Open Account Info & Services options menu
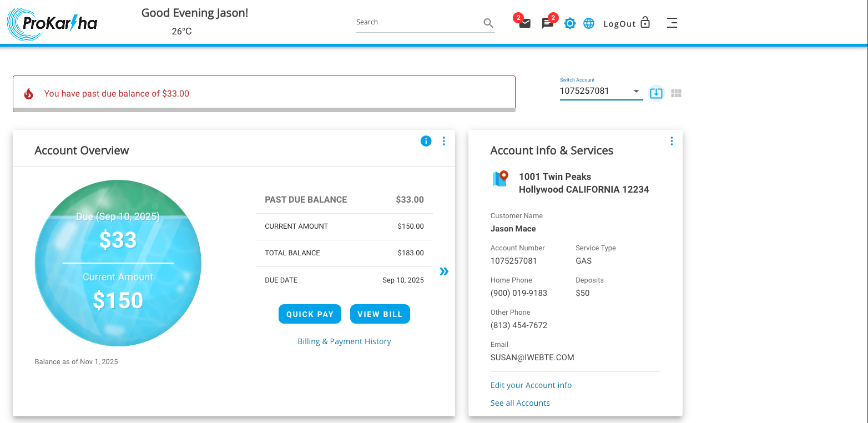The height and width of the screenshot is (423, 868). click(672, 140)
